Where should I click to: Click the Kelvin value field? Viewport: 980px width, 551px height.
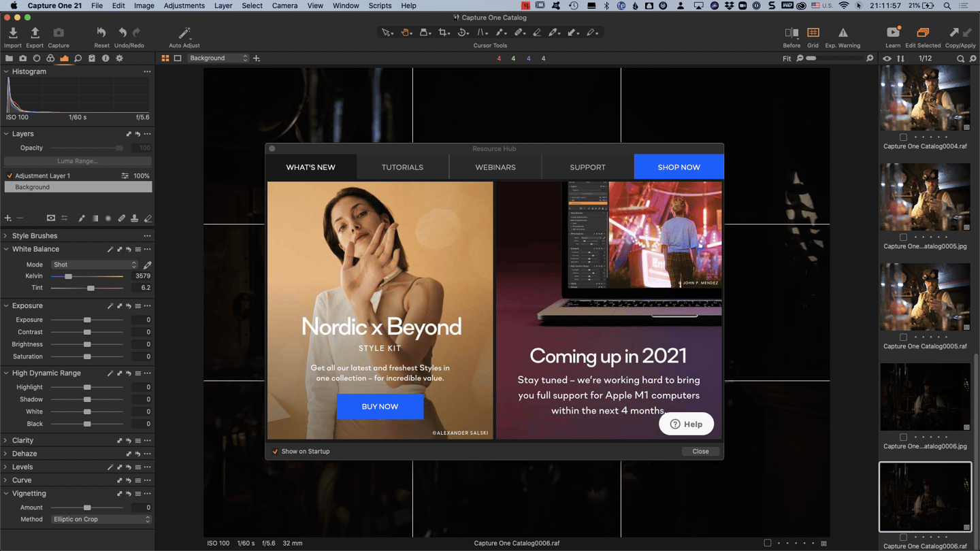(142, 276)
